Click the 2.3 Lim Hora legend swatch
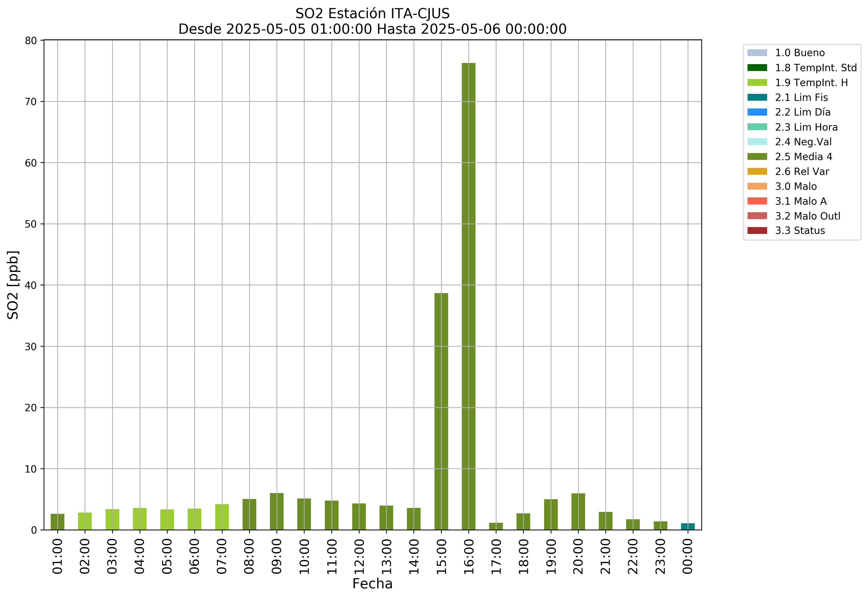Screen dimensions: 868x598 (x=757, y=127)
